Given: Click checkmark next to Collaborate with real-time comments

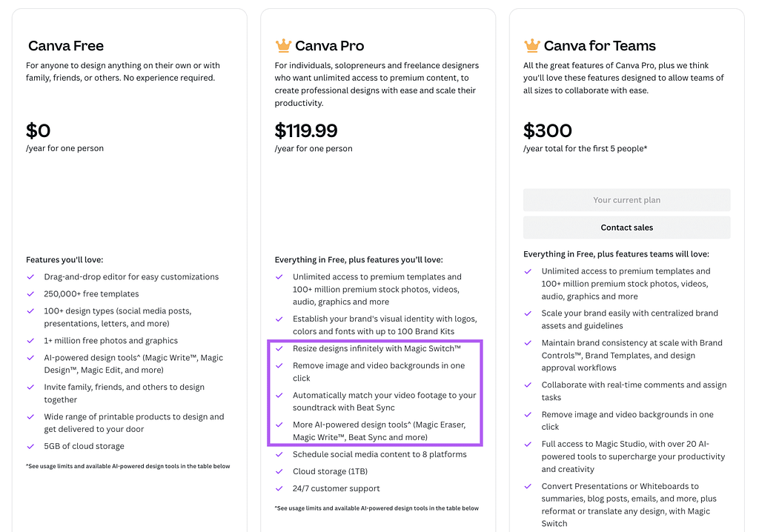Looking at the screenshot, I should click(528, 385).
